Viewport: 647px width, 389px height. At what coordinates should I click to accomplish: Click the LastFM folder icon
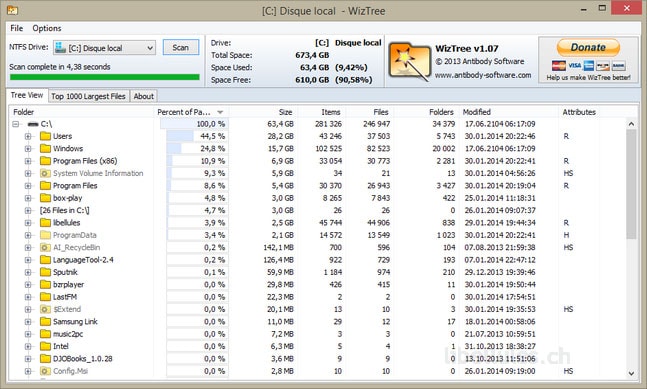45,297
